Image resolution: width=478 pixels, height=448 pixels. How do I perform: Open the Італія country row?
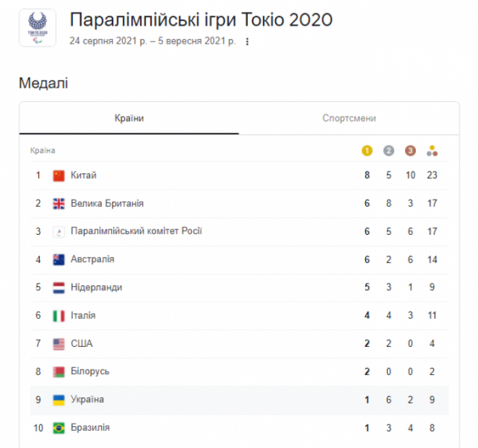coord(239,316)
